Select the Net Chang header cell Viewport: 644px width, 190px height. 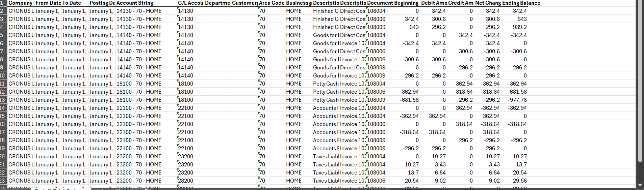(488, 3)
